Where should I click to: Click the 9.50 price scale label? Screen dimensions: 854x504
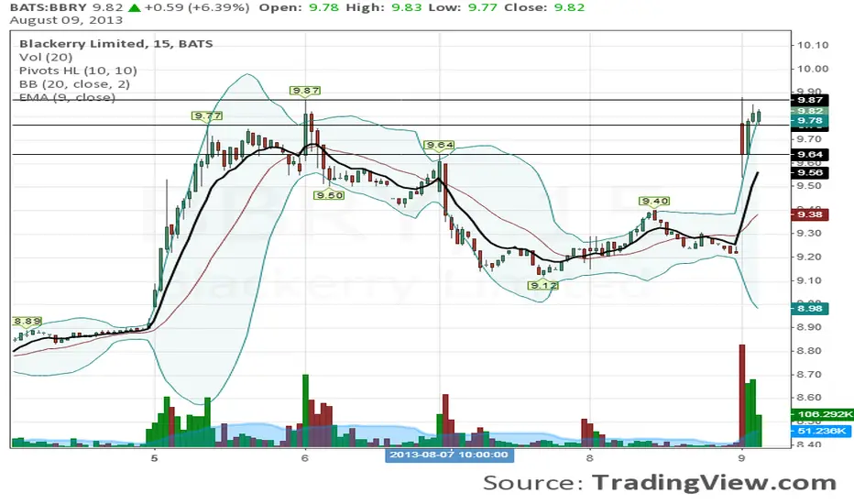coord(810,186)
